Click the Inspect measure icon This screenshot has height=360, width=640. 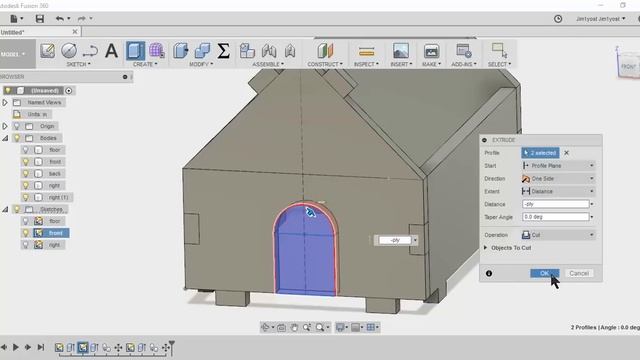(366, 51)
